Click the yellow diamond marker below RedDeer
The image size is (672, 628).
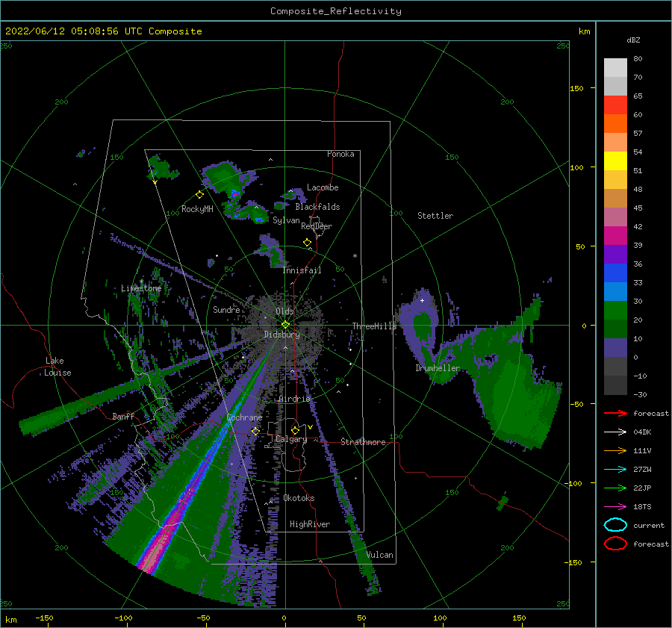(x=308, y=243)
